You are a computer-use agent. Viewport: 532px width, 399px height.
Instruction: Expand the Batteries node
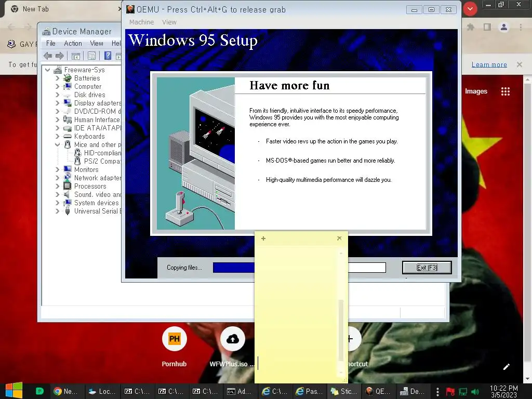(x=57, y=78)
